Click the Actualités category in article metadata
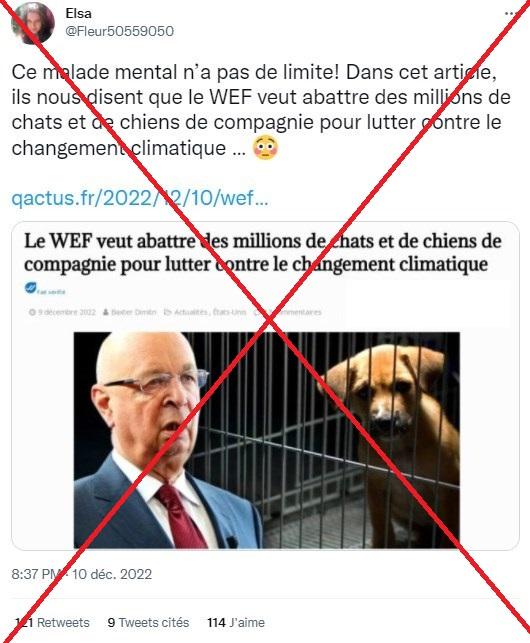Image resolution: width=530 pixels, height=643 pixels. [191, 312]
